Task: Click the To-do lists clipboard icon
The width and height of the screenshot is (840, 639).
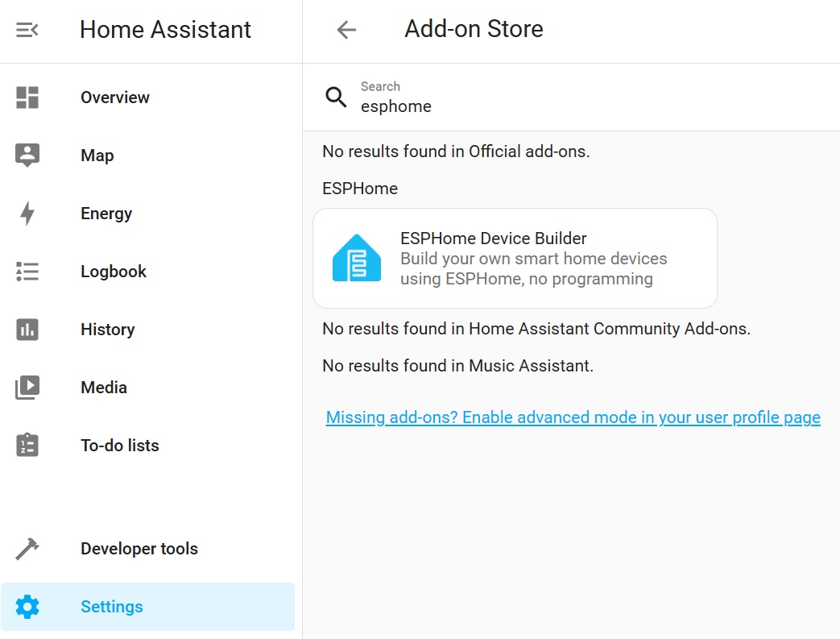Action: point(27,445)
